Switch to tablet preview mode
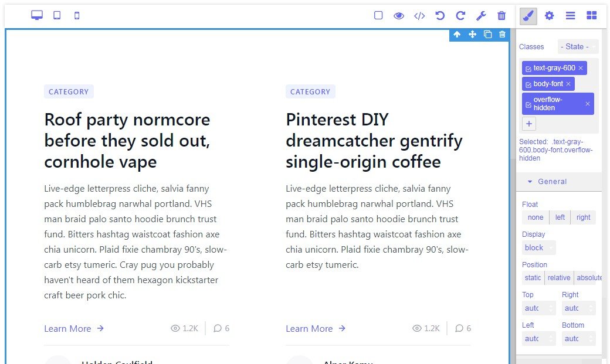 (56, 15)
